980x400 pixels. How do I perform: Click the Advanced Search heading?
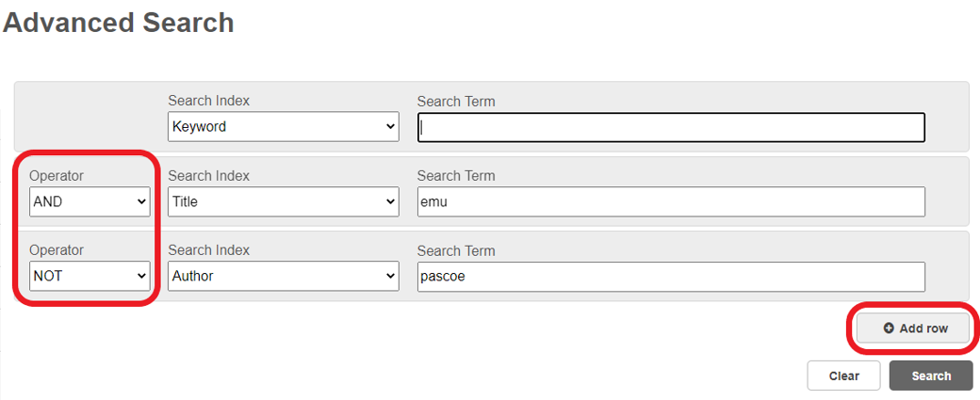(x=119, y=23)
